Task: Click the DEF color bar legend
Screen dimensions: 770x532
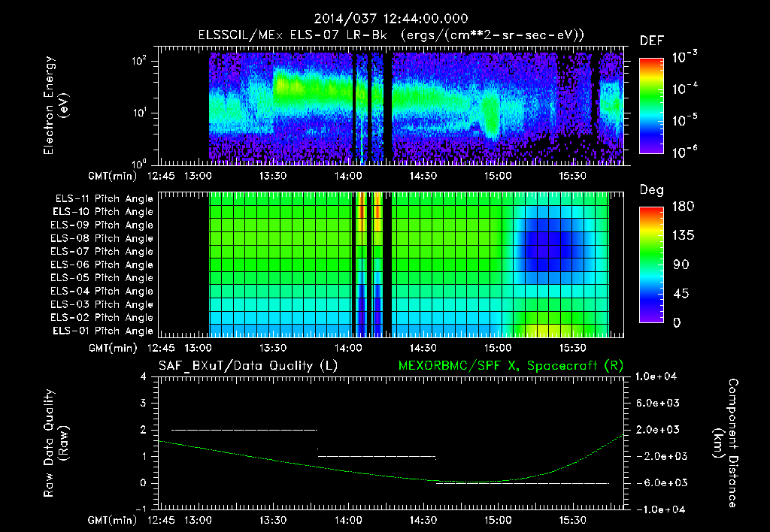Action: [651, 105]
